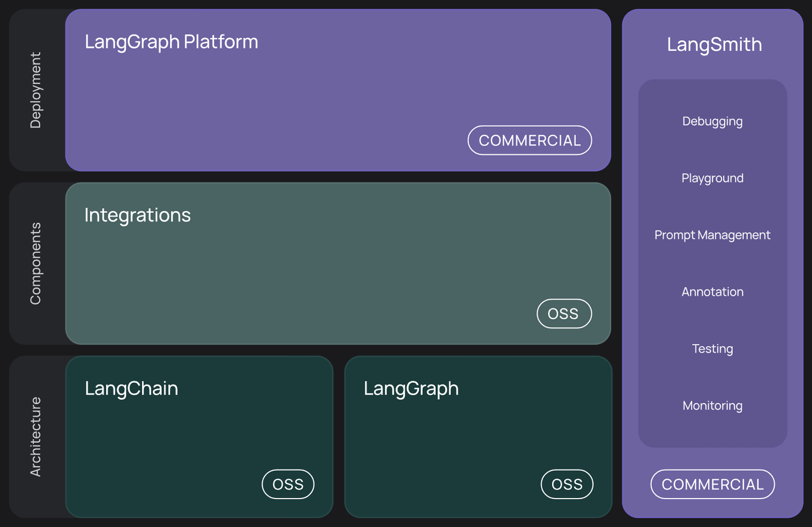Image resolution: width=812 pixels, height=527 pixels.
Task: Click the OSS badge in Integrations
Action: [x=563, y=314]
